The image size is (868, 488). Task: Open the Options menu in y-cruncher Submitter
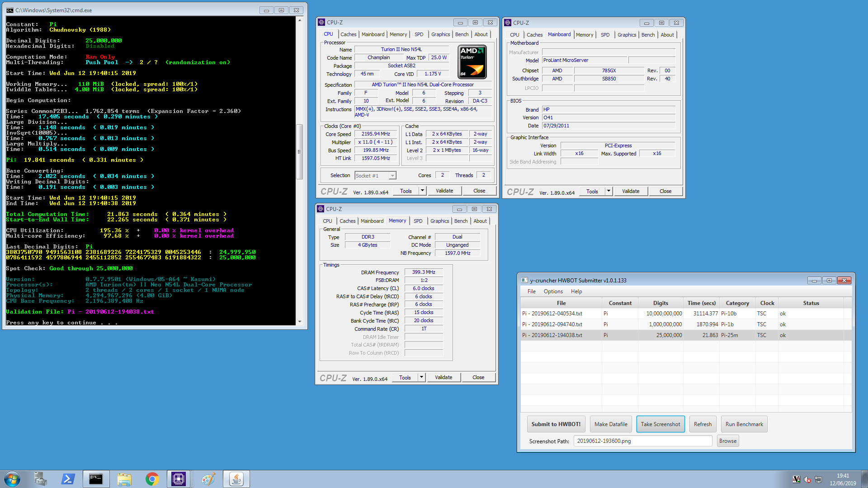tap(553, 291)
